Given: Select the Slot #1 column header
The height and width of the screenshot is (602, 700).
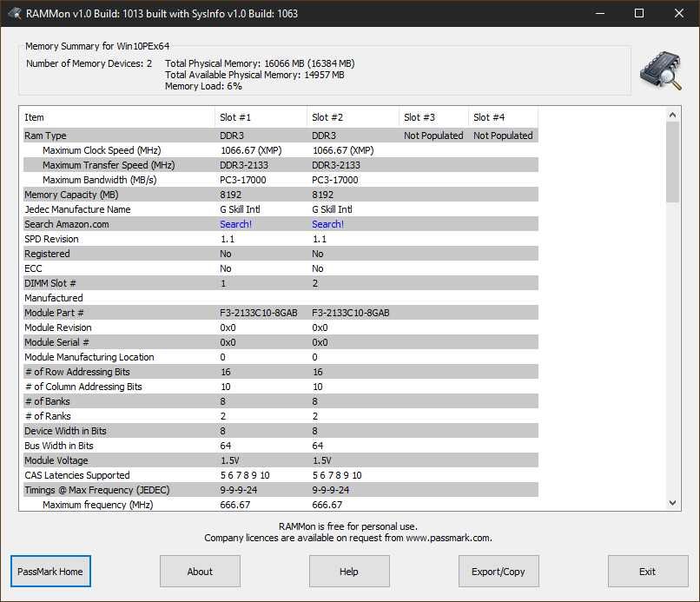Looking at the screenshot, I should [261, 117].
